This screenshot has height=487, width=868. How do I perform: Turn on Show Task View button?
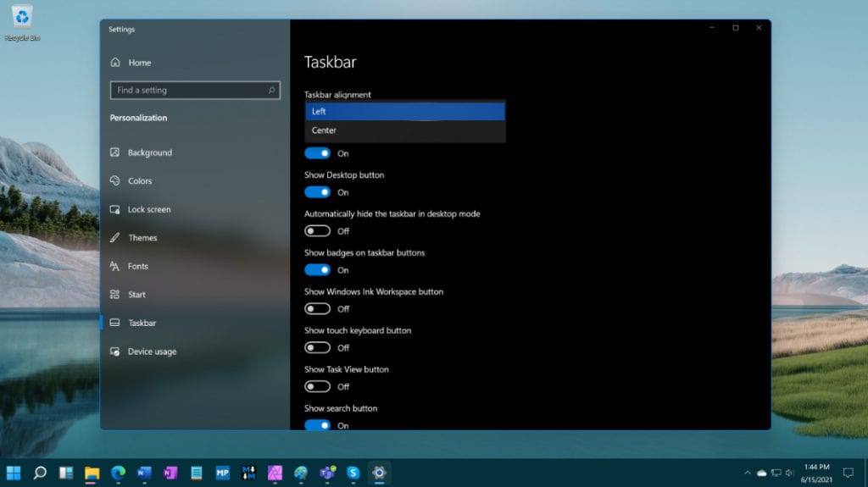click(x=318, y=387)
